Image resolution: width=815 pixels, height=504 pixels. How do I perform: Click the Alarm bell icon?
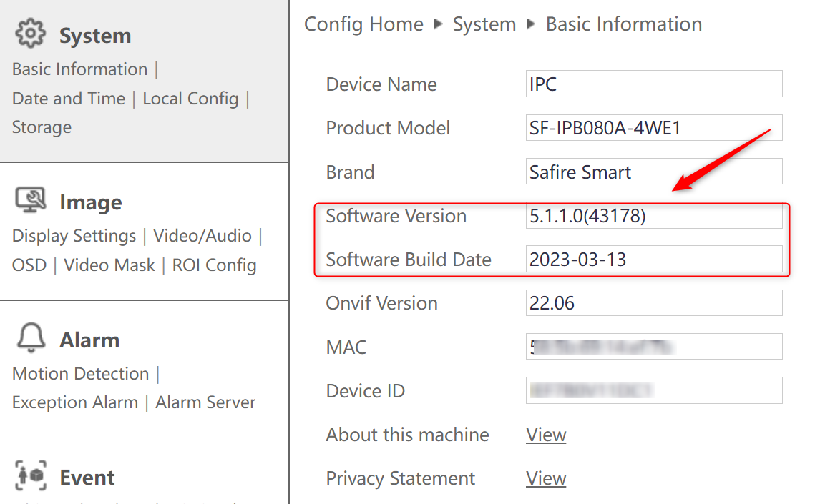click(30, 339)
